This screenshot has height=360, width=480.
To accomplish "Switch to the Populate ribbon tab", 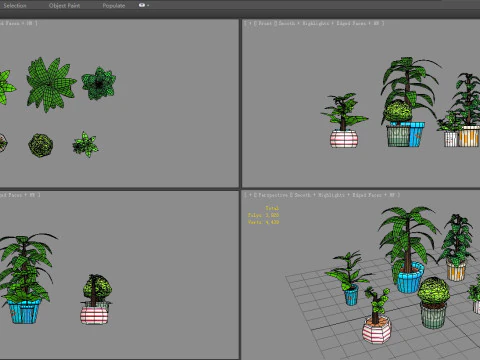I will pos(114,5).
